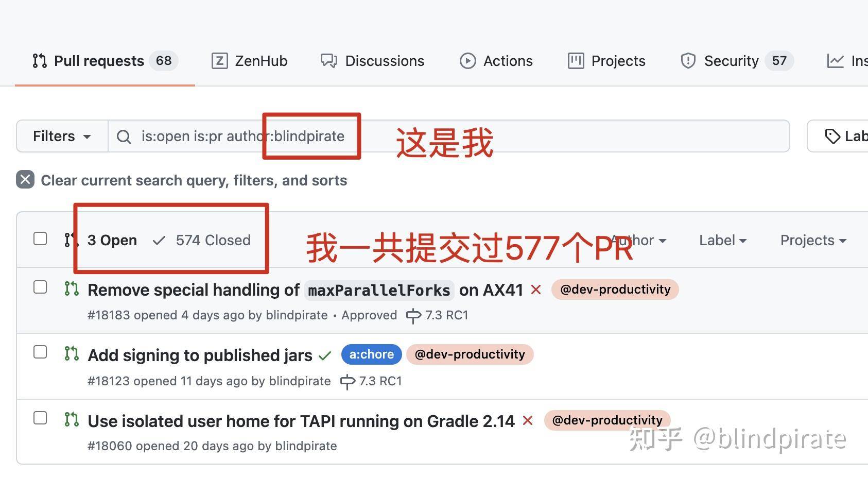The height and width of the screenshot is (477, 868).
Task: Open the Pull requests tab
Action: tap(105, 61)
